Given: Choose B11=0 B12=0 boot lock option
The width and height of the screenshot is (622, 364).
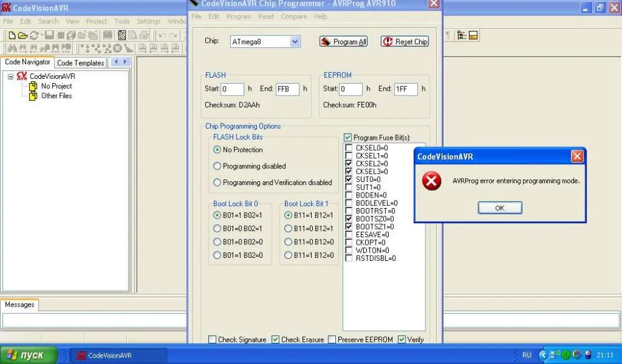Looking at the screenshot, I should coord(288,242).
